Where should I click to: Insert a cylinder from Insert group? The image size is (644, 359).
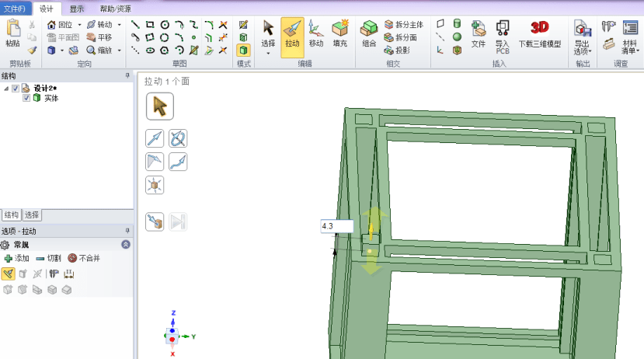(457, 23)
